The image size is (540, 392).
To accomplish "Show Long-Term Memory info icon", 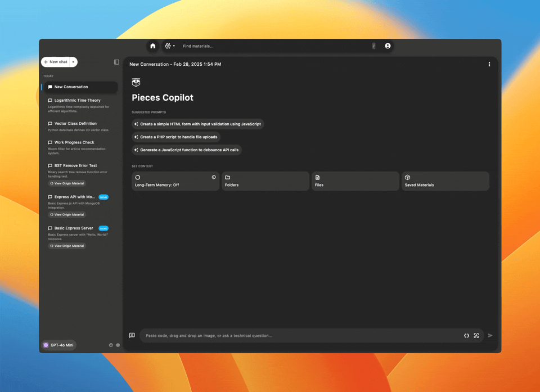I will [x=214, y=177].
